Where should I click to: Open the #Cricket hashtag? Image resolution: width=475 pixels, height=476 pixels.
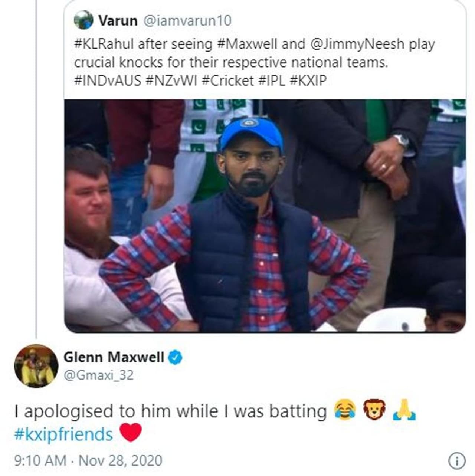(227, 80)
